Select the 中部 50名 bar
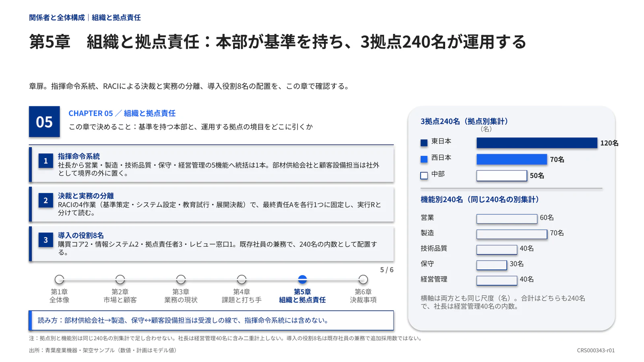The image size is (644, 362). (x=502, y=176)
